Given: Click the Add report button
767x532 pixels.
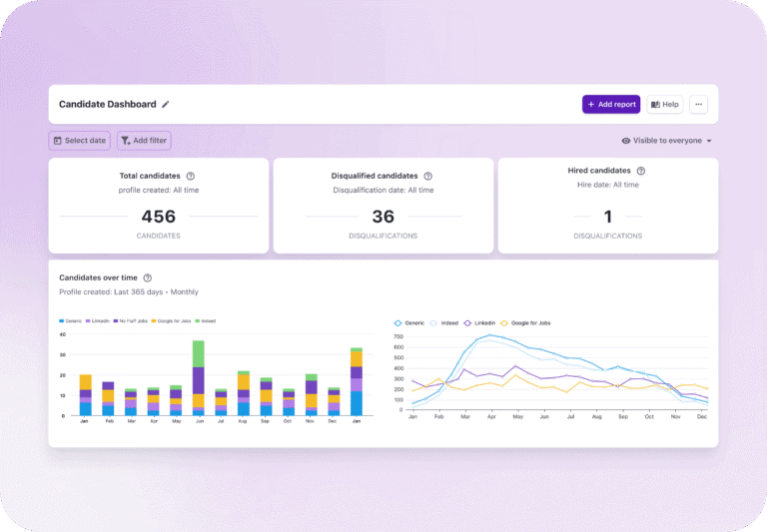Looking at the screenshot, I should pyautogui.click(x=611, y=104).
